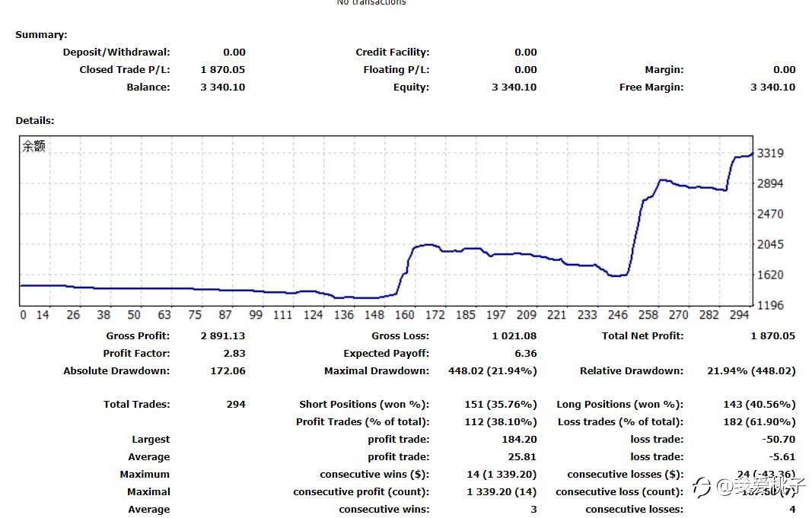The height and width of the screenshot is (518, 812).
Task: Click the Summary heading
Action: click(41, 35)
